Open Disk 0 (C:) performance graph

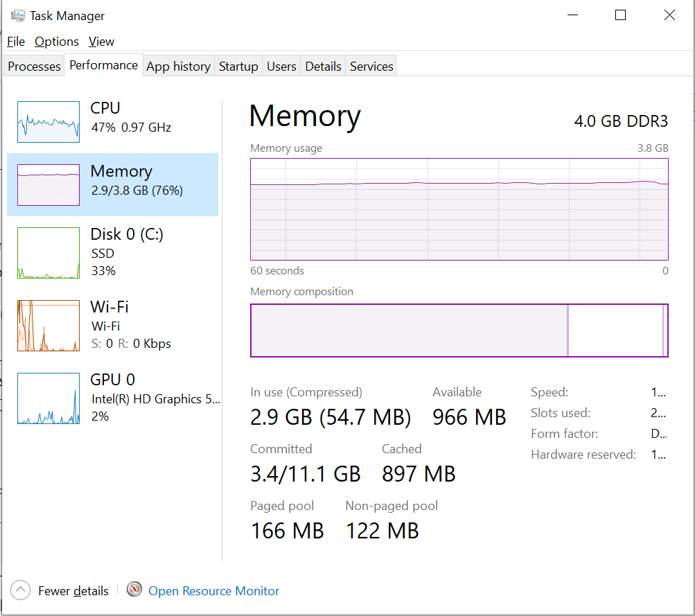[x=49, y=253]
